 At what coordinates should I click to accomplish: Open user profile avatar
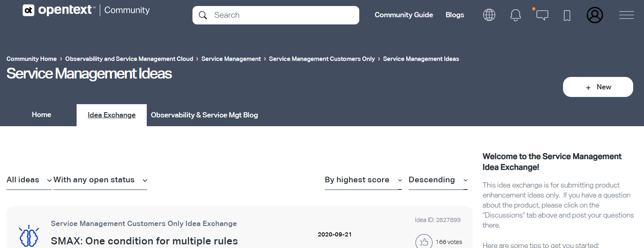(x=595, y=15)
